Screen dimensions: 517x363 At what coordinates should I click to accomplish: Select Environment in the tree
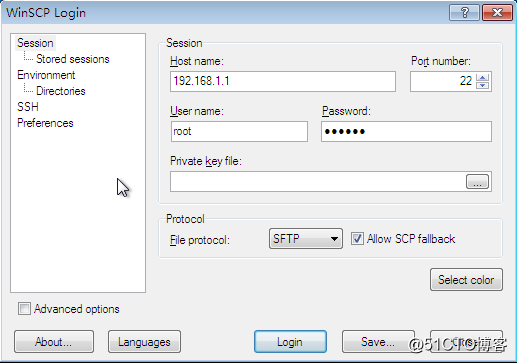(x=46, y=75)
